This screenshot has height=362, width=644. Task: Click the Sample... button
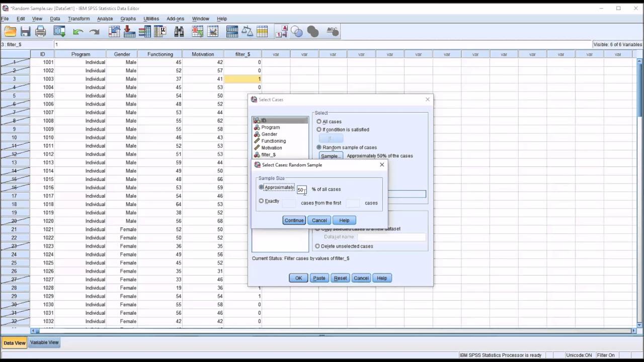(x=331, y=156)
